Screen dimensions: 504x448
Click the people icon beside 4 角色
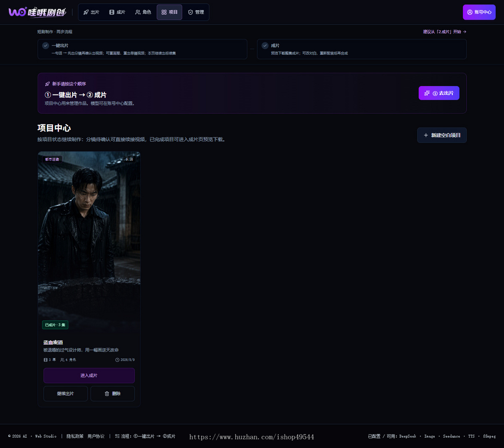coord(62,360)
